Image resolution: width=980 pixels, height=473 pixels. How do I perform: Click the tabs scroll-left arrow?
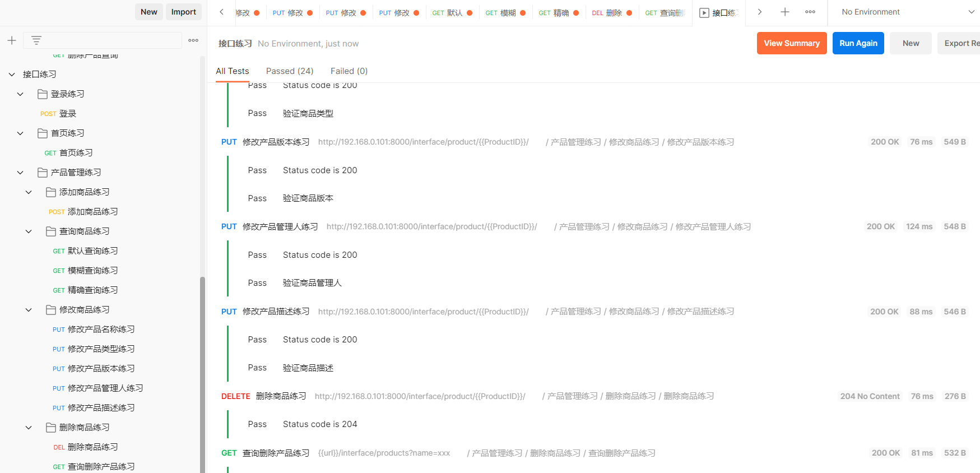pos(222,12)
